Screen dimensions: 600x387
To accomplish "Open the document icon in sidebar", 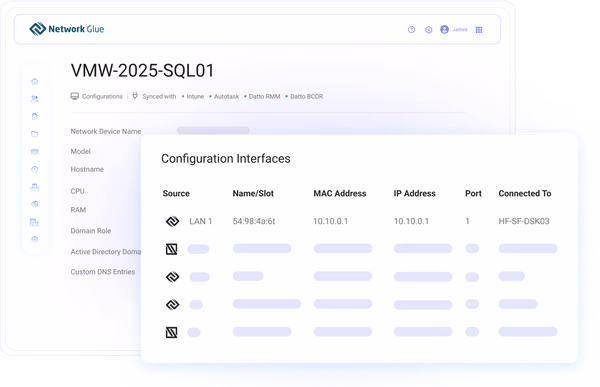I will pyautogui.click(x=35, y=116).
